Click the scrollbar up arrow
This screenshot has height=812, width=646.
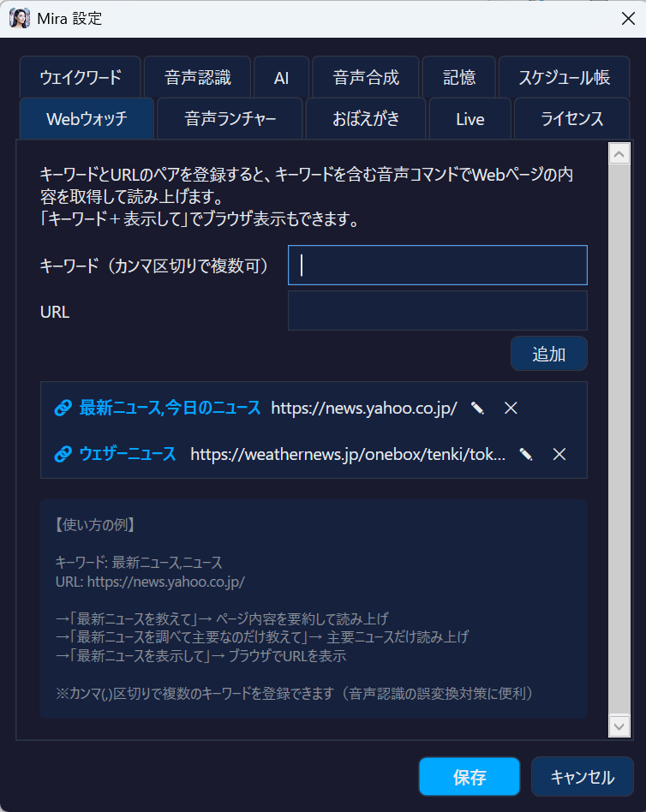point(619,154)
